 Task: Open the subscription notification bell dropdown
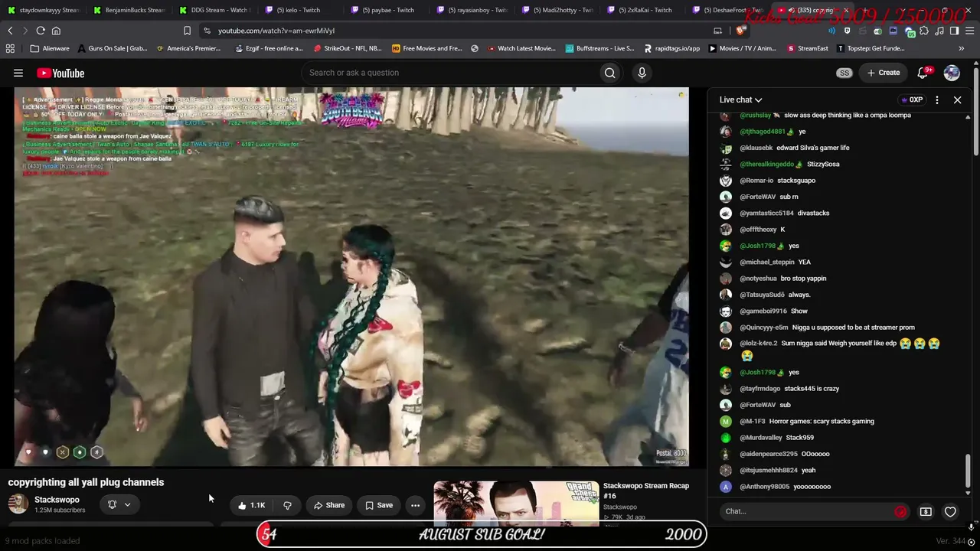pyautogui.click(x=119, y=504)
